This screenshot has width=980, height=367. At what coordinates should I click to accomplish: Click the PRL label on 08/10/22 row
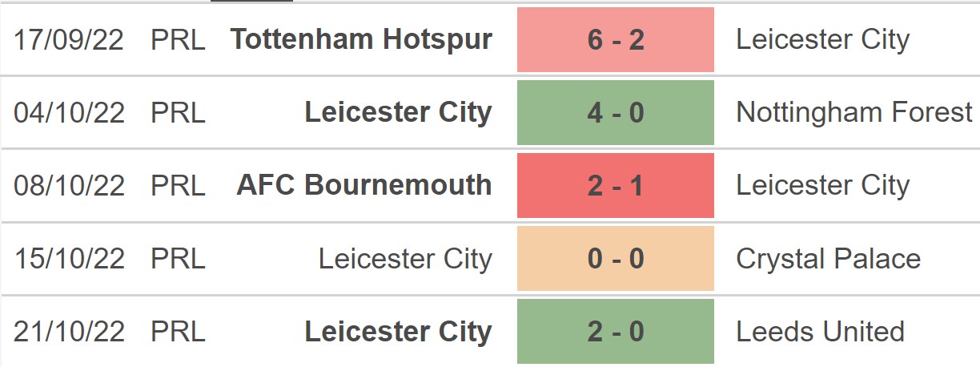tap(178, 186)
